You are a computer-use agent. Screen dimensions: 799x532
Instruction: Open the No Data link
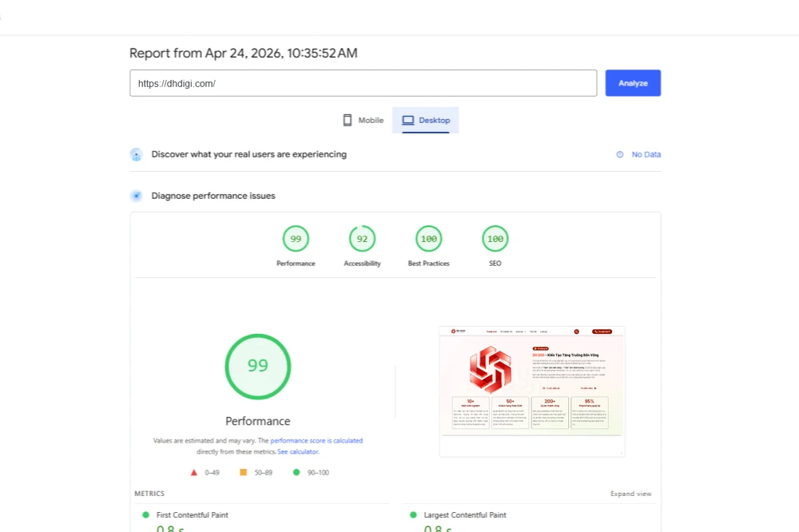(646, 154)
